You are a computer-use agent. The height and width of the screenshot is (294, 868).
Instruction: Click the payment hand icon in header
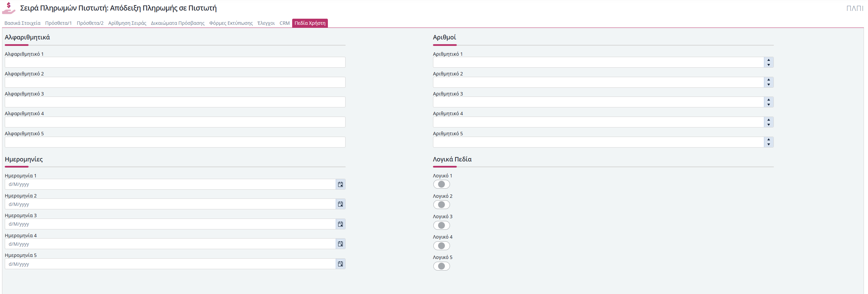tap(9, 8)
